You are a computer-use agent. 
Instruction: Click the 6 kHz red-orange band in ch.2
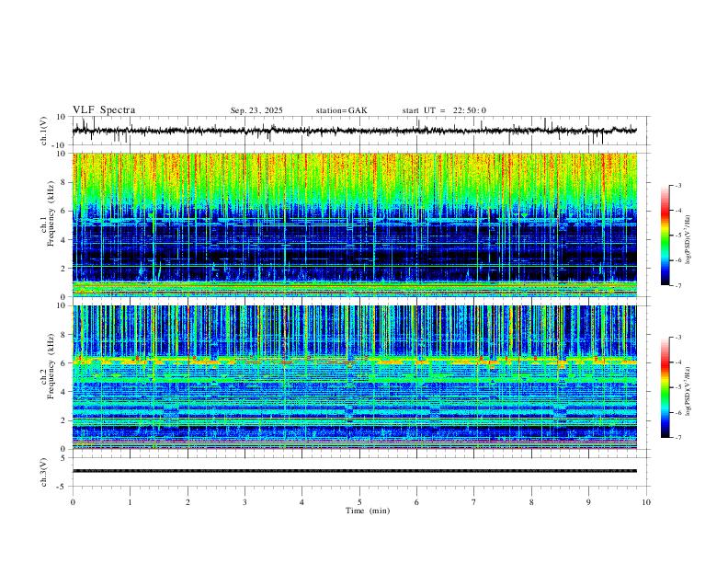click(354, 360)
